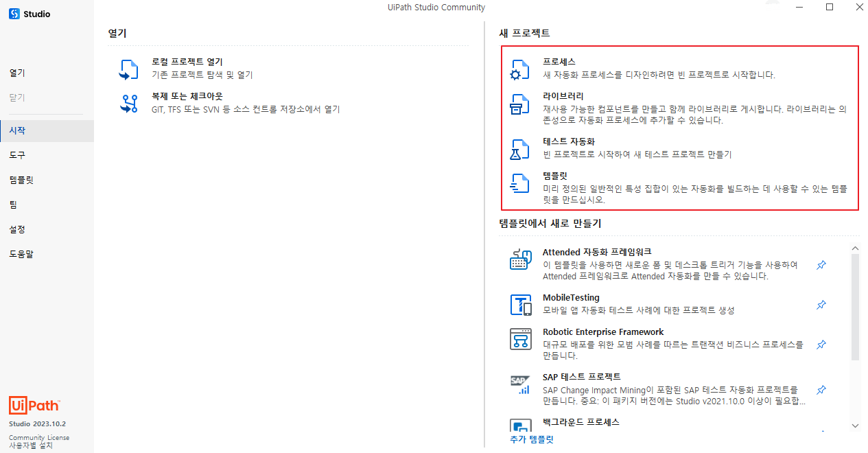This screenshot has height=453, width=868.
Task: Click the SAP 테스트 프로젝트 logo icon
Action: 521,384
